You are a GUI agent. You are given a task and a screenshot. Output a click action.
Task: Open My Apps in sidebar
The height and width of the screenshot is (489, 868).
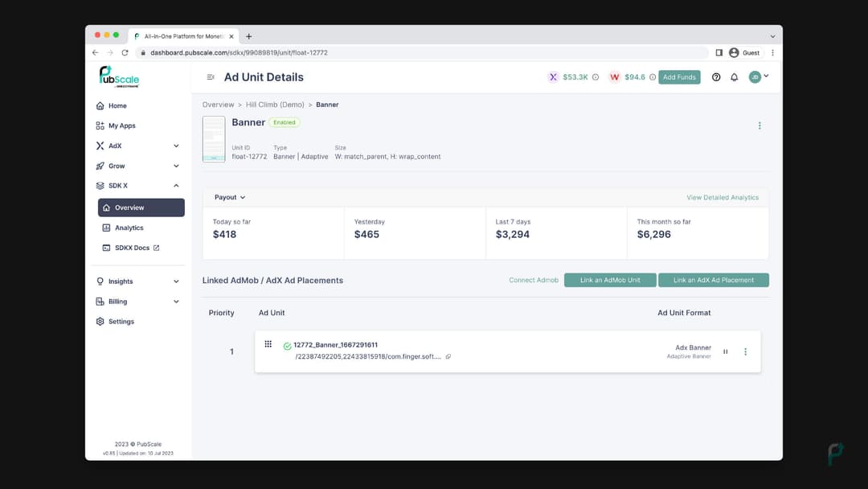point(122,125)
